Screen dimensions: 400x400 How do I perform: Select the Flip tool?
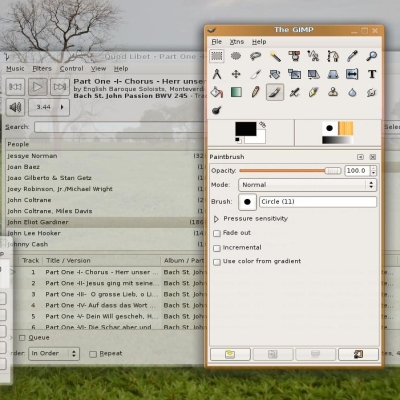coord(352,74)
